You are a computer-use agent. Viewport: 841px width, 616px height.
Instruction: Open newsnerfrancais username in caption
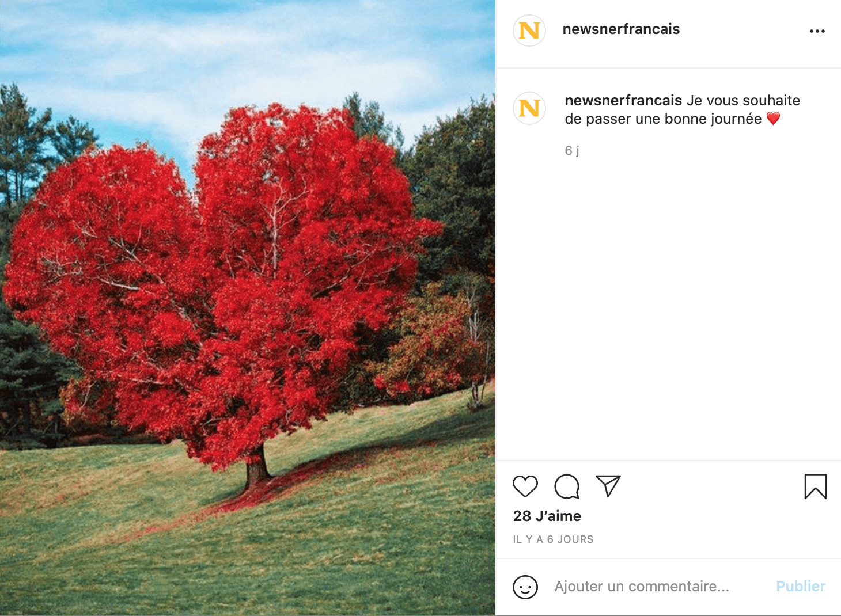pos(623,100)
